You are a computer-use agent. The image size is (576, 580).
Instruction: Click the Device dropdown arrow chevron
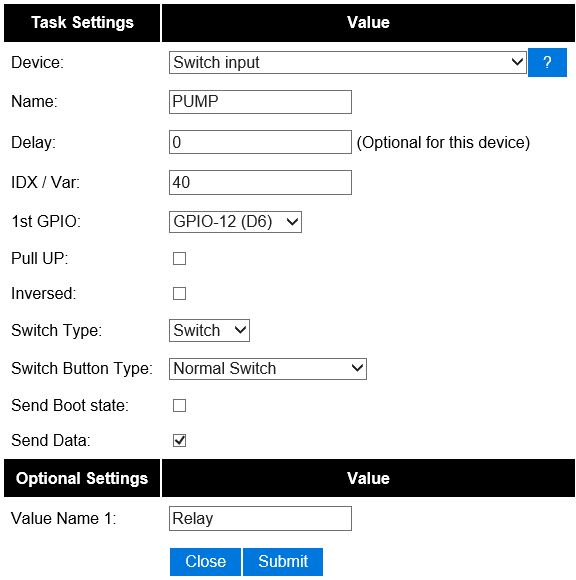point(517,62)
